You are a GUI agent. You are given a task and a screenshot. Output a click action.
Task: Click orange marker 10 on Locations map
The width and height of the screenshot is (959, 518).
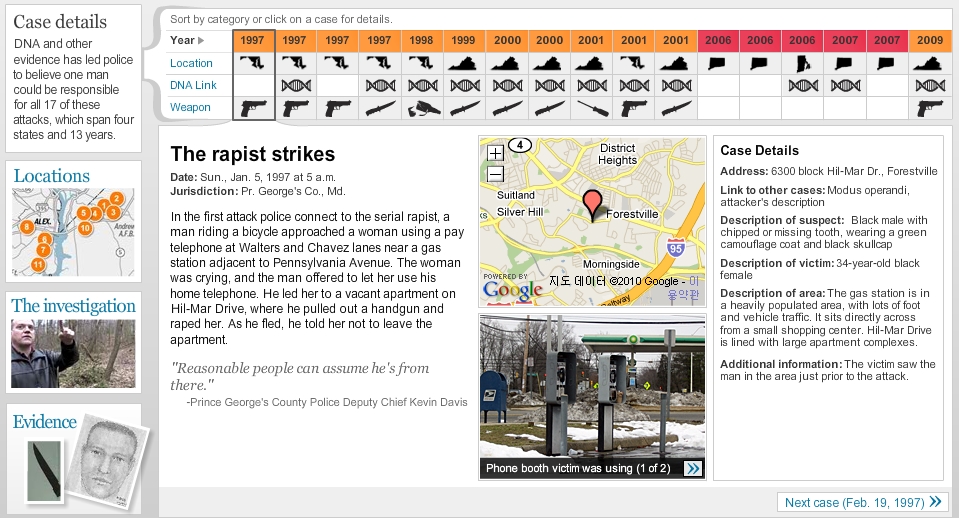tap(85, 228)
